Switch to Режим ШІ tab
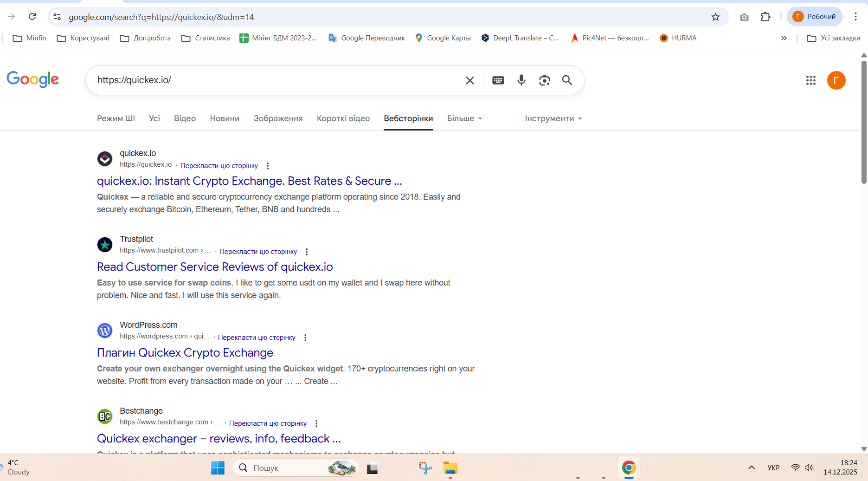 [116, 118]
